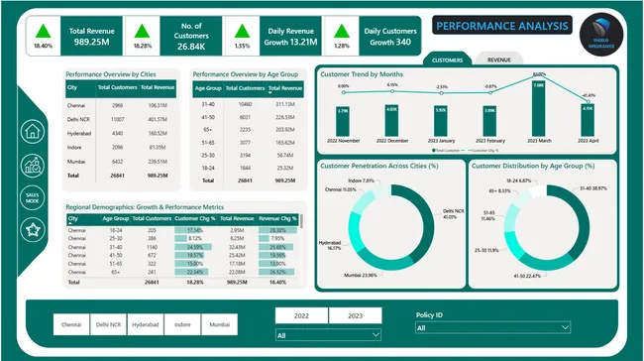
Task: Click the Shield Insurance logo
Action: click(600, 35)
